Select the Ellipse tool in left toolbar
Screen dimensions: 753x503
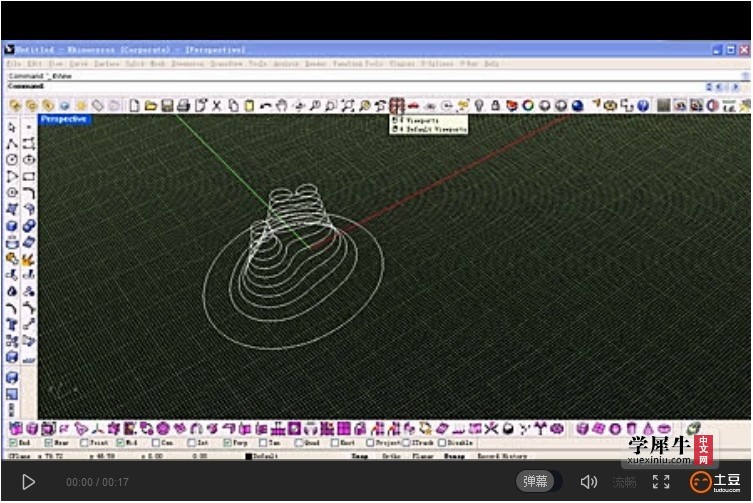pyautogui.click(x=29, y=159)
